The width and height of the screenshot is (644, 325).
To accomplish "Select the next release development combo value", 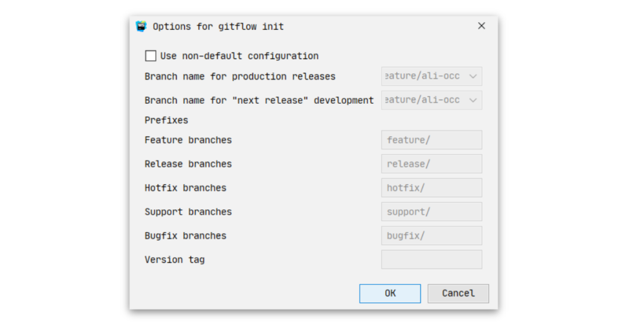I will (432, 100).
